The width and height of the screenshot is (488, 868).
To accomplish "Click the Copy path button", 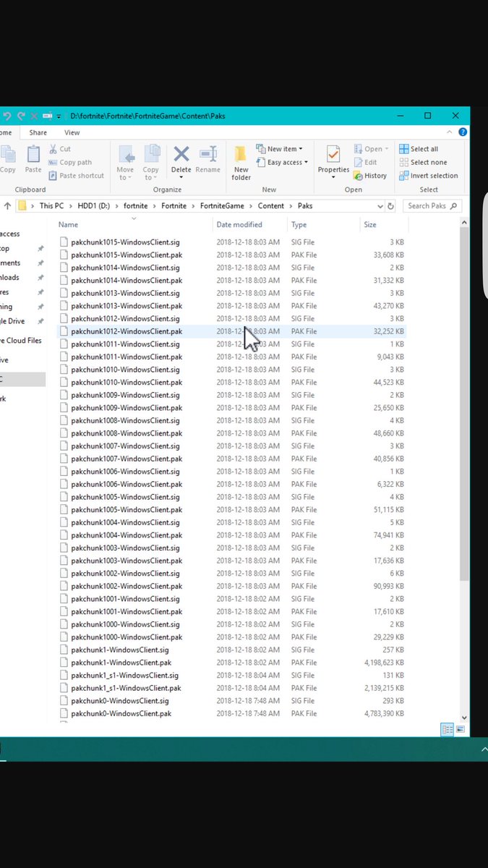I will [69, 162].
